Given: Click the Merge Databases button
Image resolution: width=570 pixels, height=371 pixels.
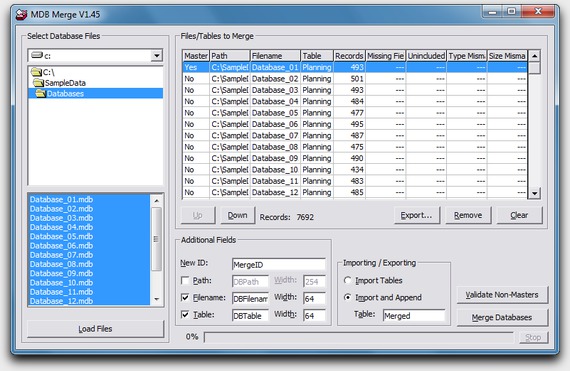Looking at the screenshot, I should click(x=502, y=318).
